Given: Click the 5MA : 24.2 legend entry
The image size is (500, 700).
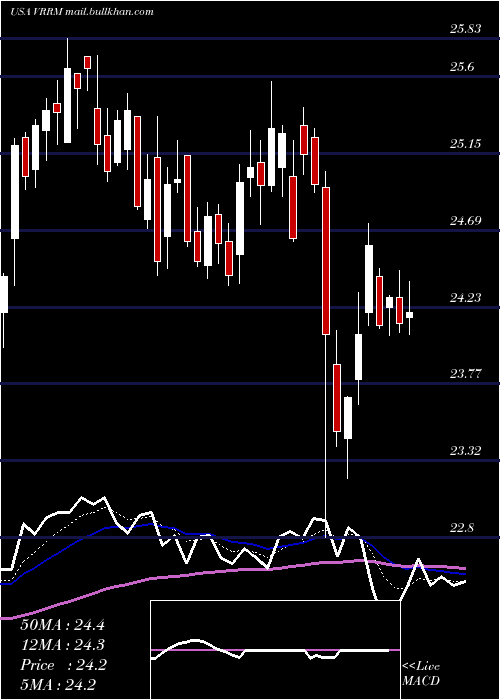Looking at the screenshot, I should tap(58, 684).
